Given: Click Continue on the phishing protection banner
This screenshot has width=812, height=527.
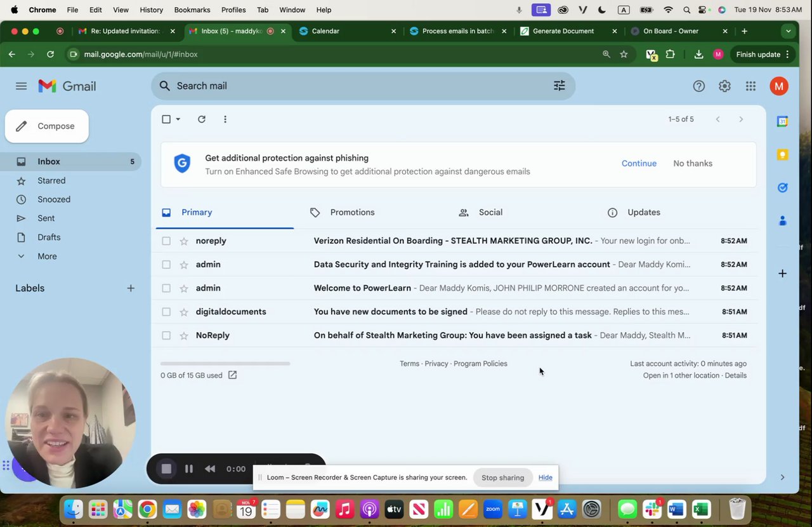Looking at the screenshot, I should coord(639,163).
